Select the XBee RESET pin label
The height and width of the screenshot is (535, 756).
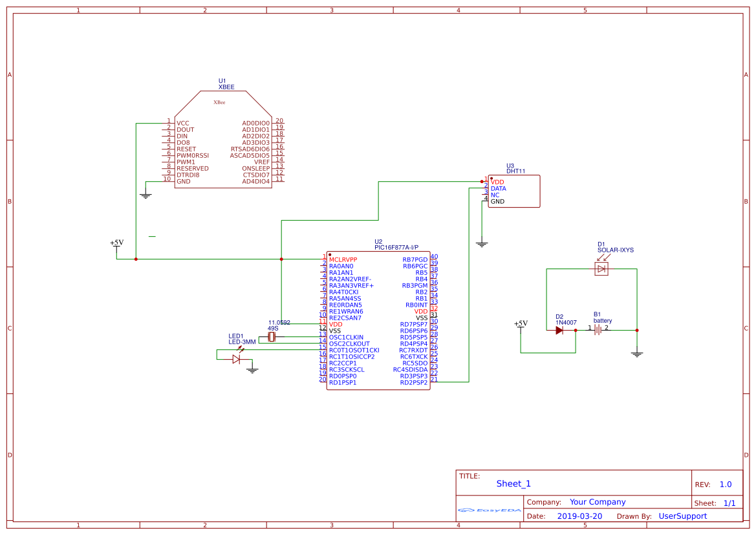(186, 149)
